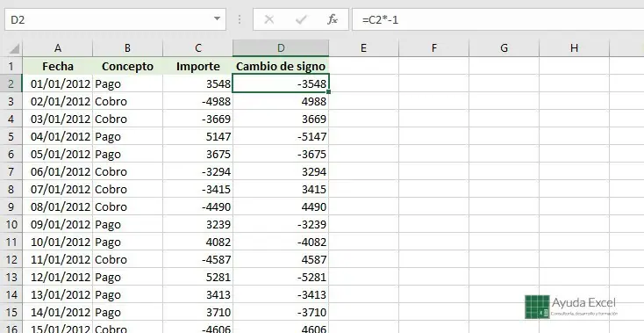
Task: Select row 15 header
Action: click(11, 312)
